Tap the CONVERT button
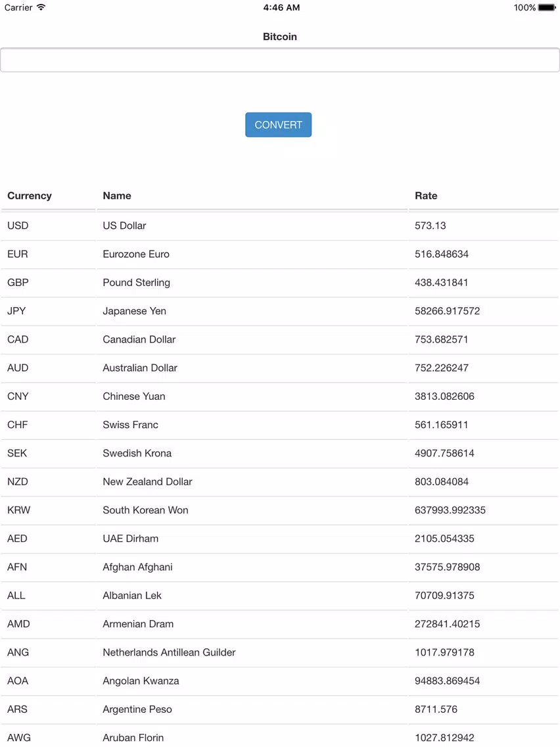This screenshot has width=560, height=747. tap(278, 125)
